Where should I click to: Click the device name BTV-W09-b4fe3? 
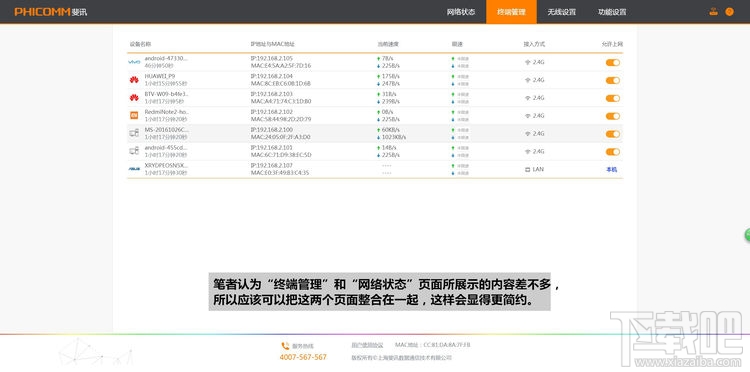pos(166,94)
